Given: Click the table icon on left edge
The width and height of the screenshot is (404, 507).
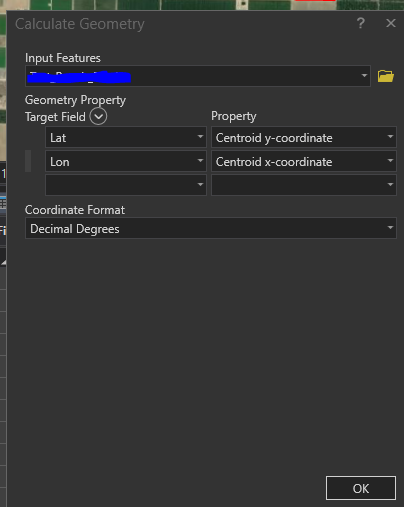Looking at the screenshot, I should pyautogui.click(x=3, y=204).
